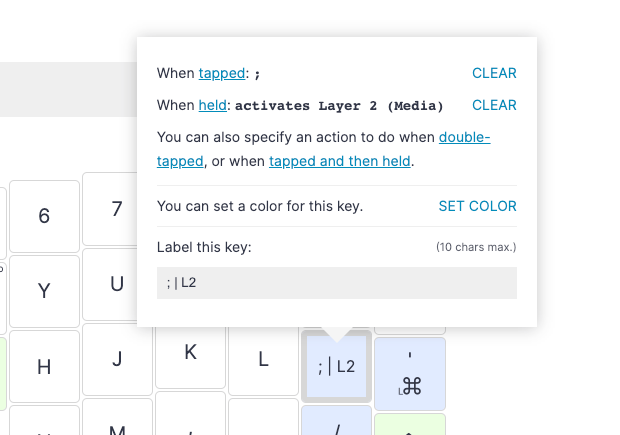Select the '; | L2' key
This screenshot has height=435, width=620.
tap(336, 366)
